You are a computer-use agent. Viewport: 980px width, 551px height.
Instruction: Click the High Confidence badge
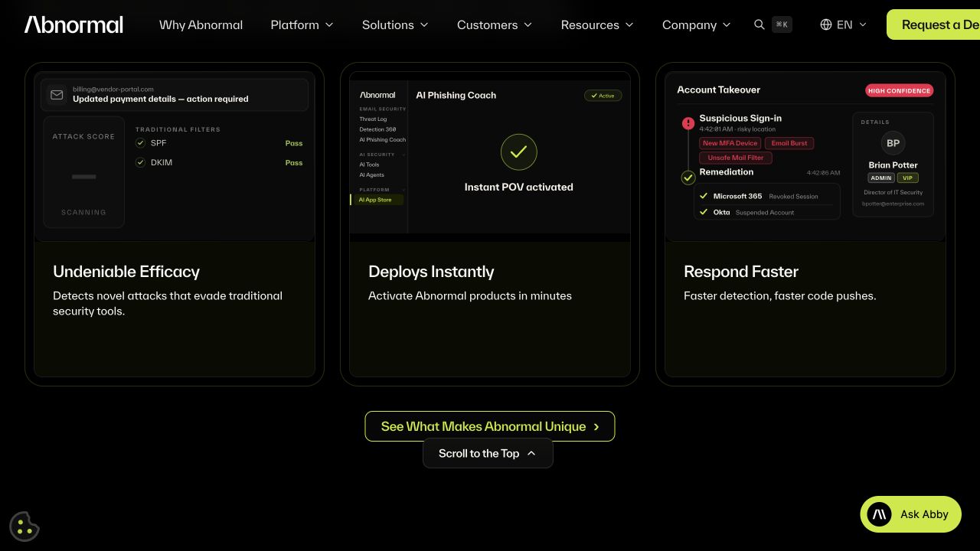click(900, 90)
